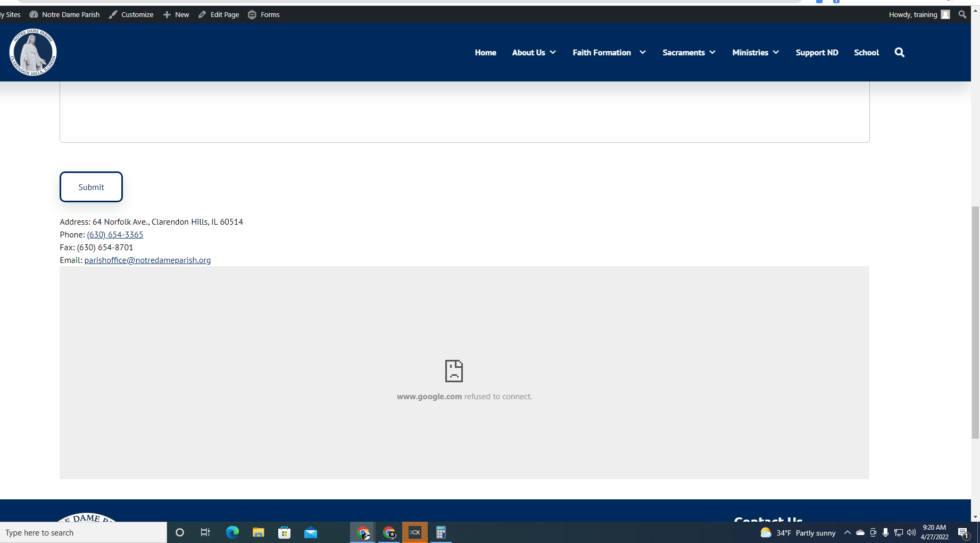The image size is (980, 543).
Task: Open the Calculator app in taskbar
Action: coord(441,532)
